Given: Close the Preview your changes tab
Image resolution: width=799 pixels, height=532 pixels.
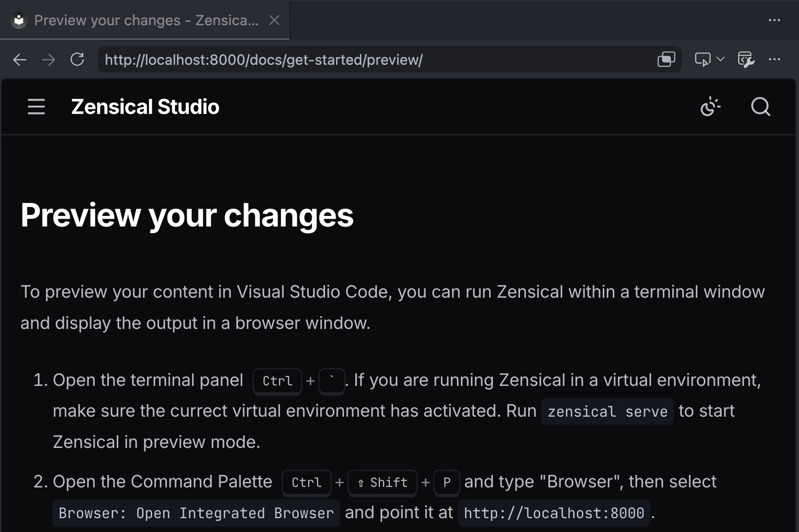Looking at the screenshot, I should (274, 20).
